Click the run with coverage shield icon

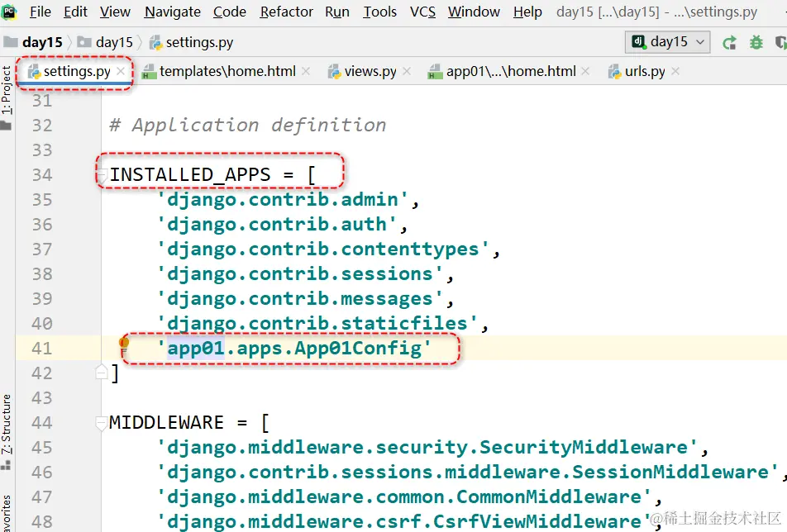[x=780, y=42]
